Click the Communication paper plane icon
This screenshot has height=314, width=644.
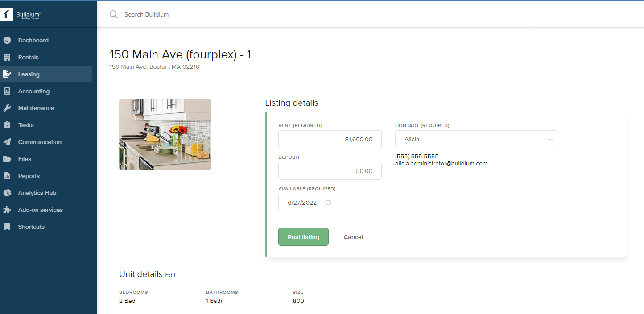(x=7, y=142)
